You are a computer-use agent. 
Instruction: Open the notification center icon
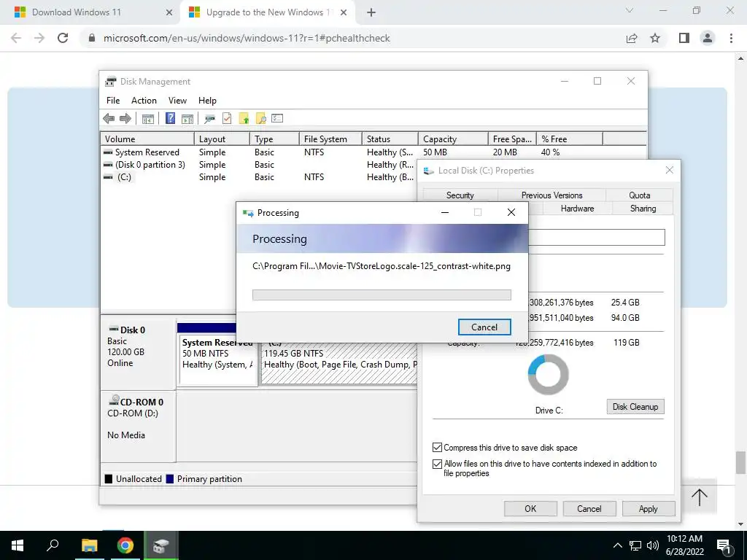724,545
